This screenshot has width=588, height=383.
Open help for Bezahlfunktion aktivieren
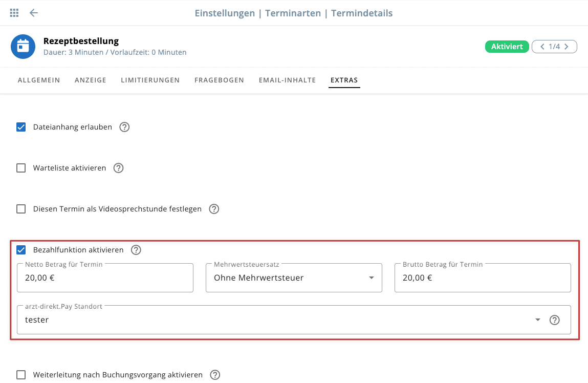(136, 250)
